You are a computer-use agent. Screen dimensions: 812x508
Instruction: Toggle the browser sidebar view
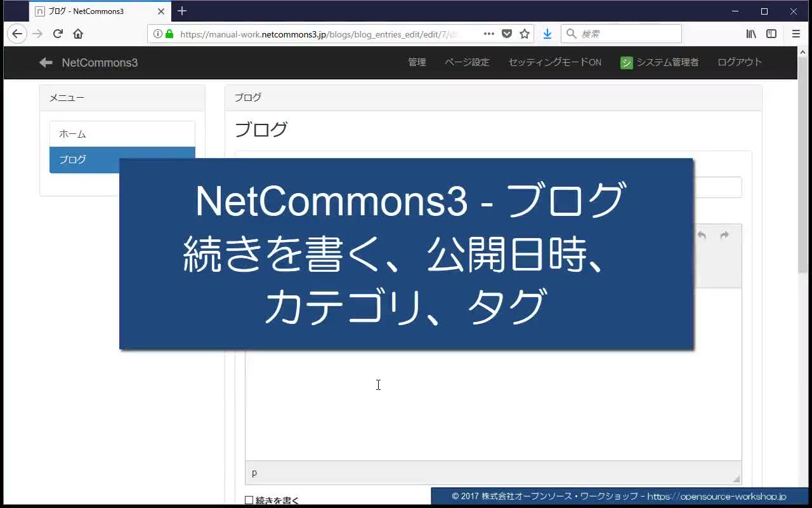771,34
